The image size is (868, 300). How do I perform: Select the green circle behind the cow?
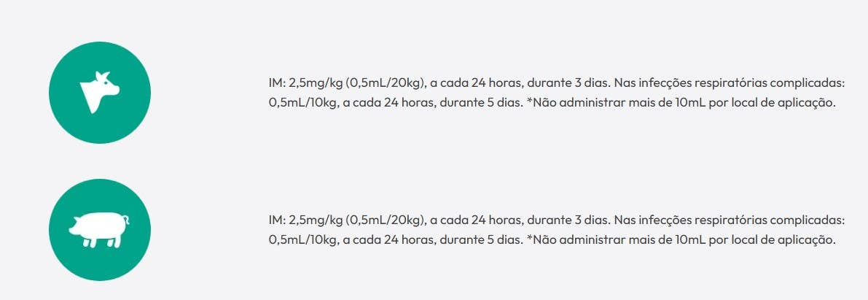coord(100,93)
